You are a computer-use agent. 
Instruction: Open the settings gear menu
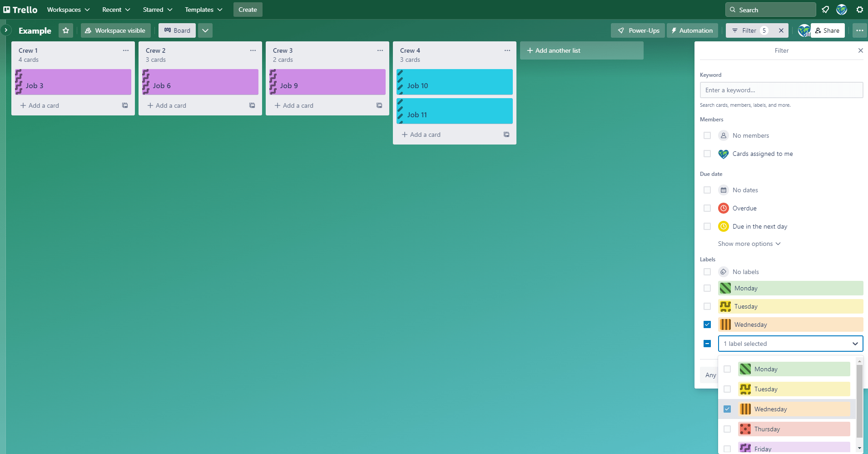[x=859, y=9]
